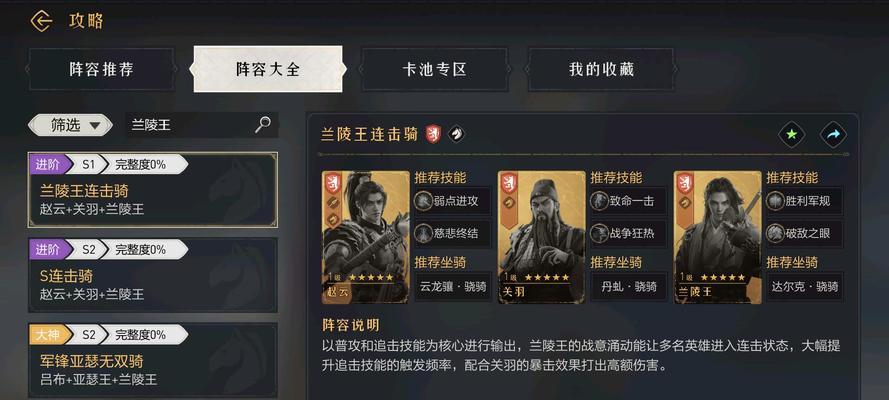The image size is (889, 400).
Task: Click the 兰陵王 search input field
Action: pos(192,125)
